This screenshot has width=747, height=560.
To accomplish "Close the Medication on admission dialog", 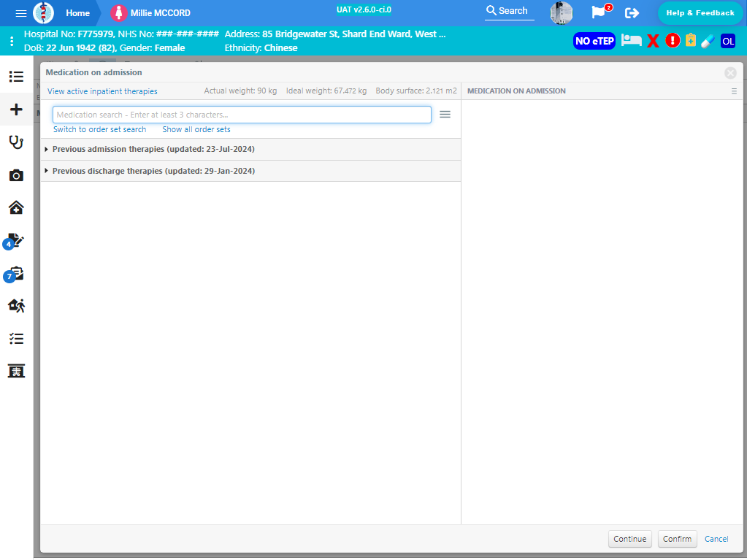I will pyautogui.click(x=730, y=73).
